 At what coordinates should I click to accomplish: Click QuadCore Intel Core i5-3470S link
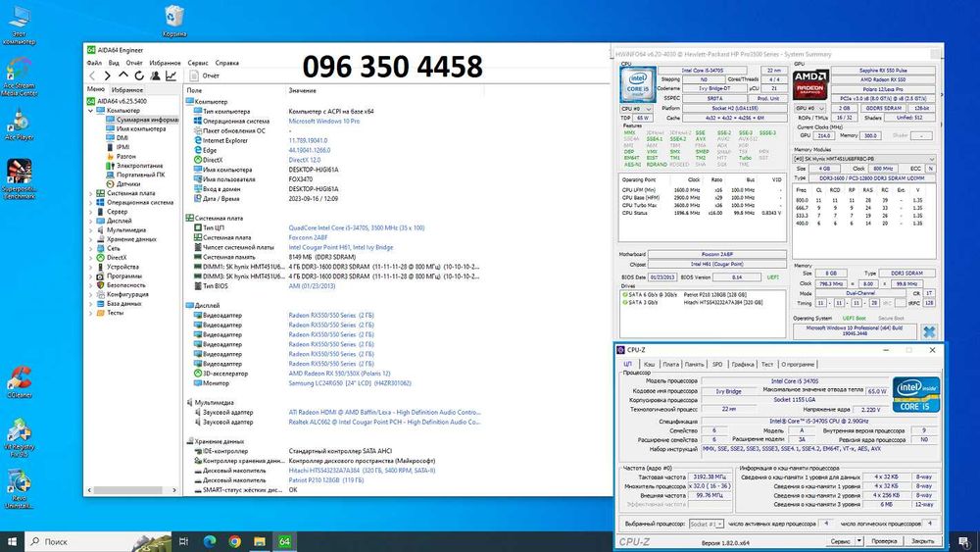click(x=357, y=228)
